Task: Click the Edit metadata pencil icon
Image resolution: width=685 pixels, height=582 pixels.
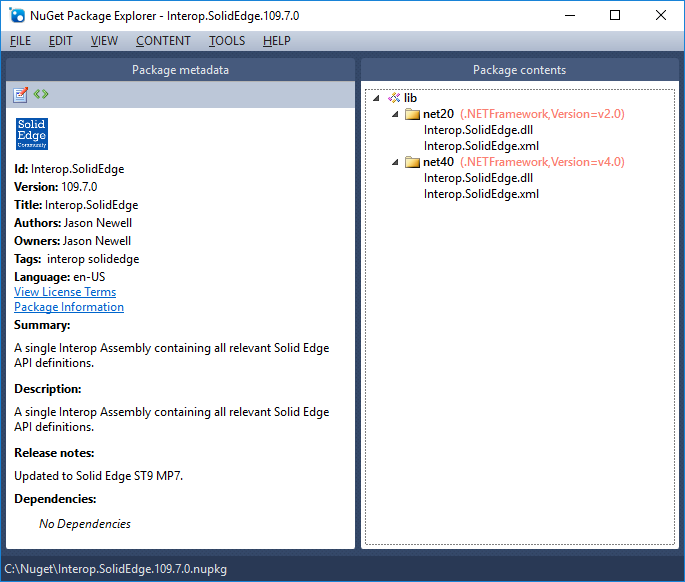Action: click(20, 94)
